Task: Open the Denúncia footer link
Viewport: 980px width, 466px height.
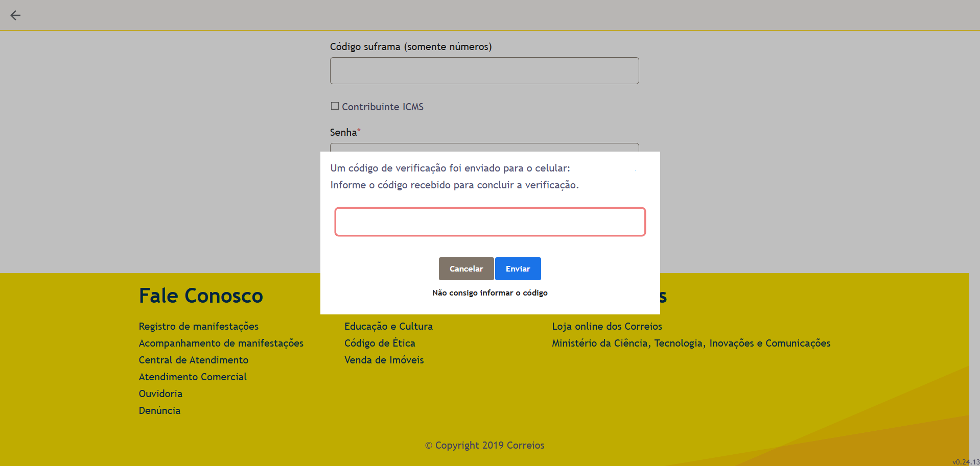Action: pyautogui.click(x=159, y=410)
